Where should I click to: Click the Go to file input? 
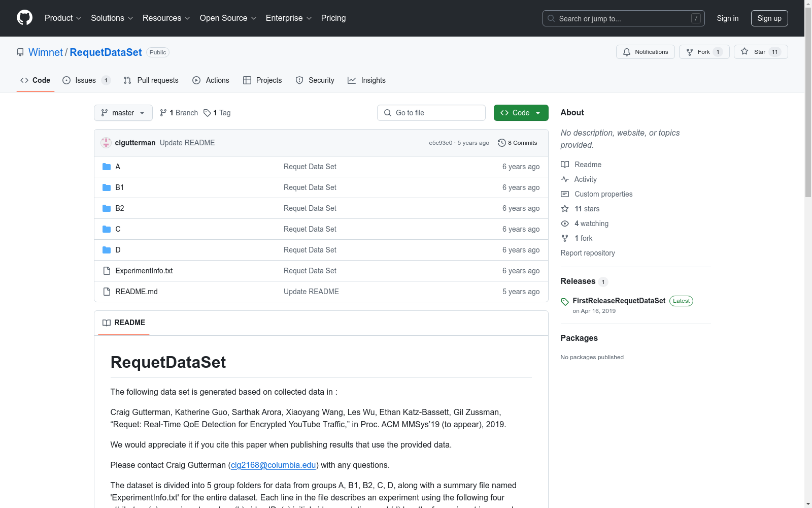[431, 113]
